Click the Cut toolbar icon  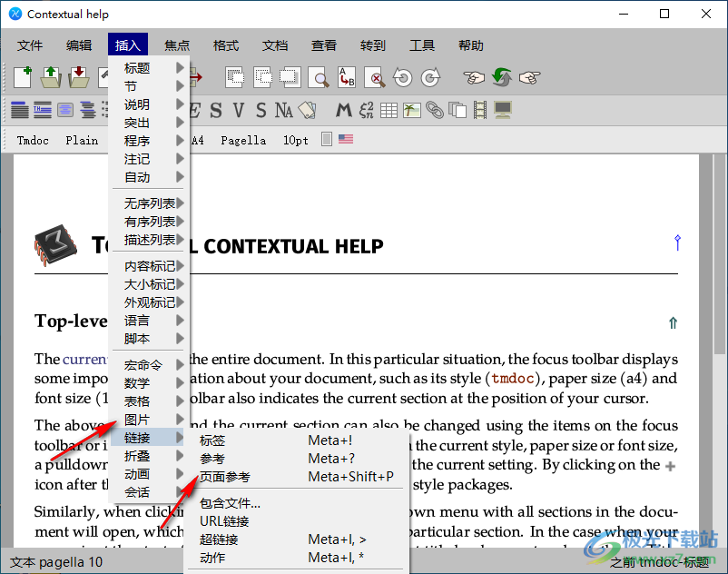235,77
